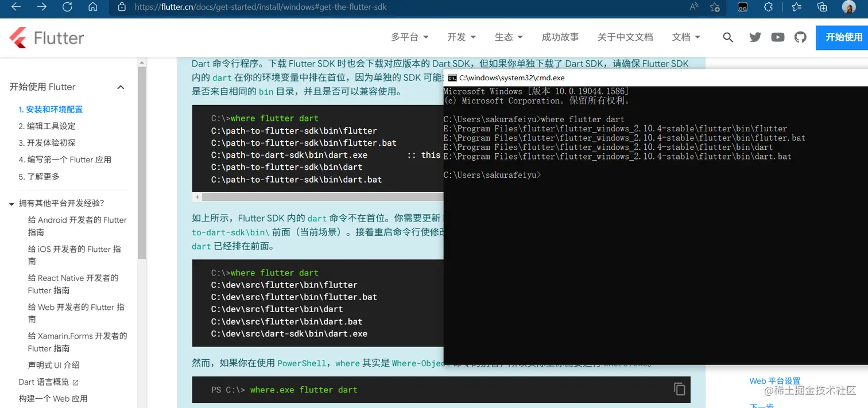This screenshot has height=408, width=868.
Task: Go to browser home icon
Action: [x=92, y=7]
